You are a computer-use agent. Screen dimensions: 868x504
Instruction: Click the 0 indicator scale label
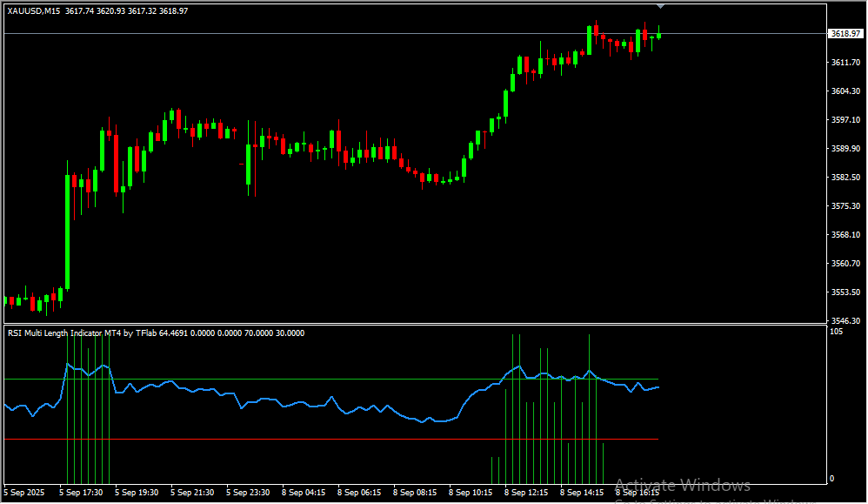pyautogui.click(x=832, y=478)
